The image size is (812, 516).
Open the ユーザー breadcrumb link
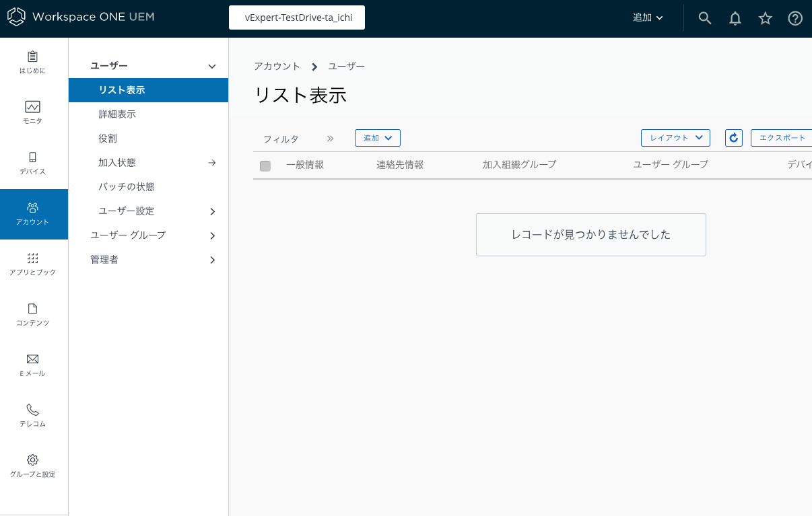pyautogui.click(x=346, y=66)
